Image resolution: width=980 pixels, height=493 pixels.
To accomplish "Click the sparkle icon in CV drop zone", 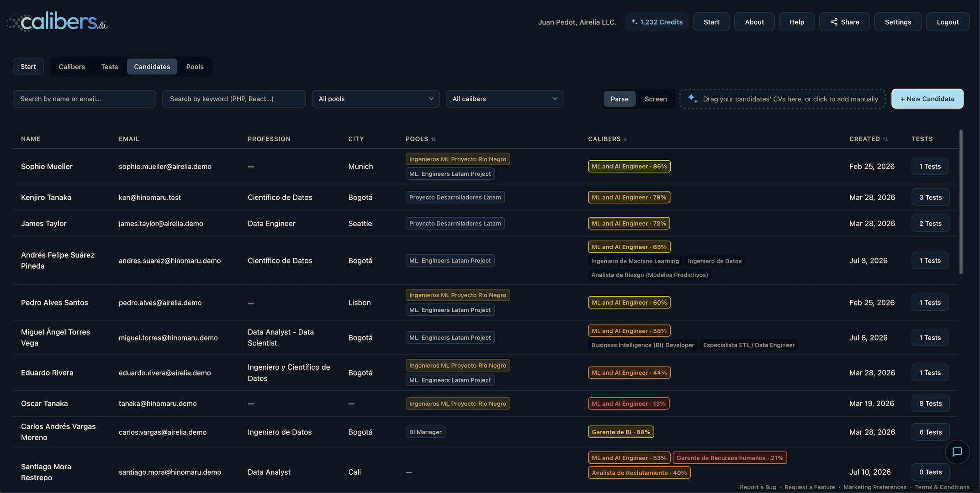I will pyautogui.click(x=693, y=99).
